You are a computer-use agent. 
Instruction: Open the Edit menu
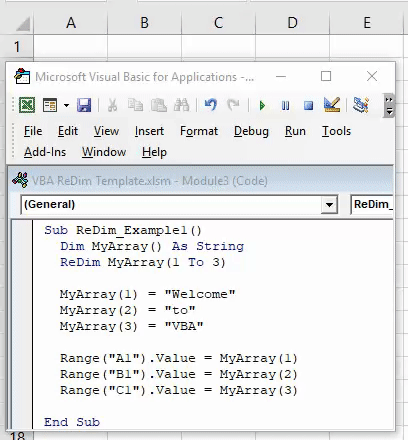click(x=68, y=131)
